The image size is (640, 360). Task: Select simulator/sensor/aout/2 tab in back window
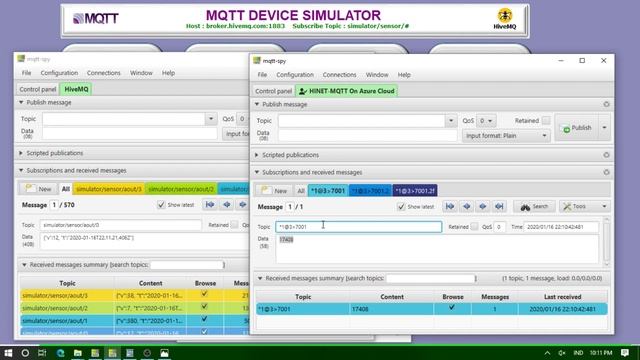point(181,189)
